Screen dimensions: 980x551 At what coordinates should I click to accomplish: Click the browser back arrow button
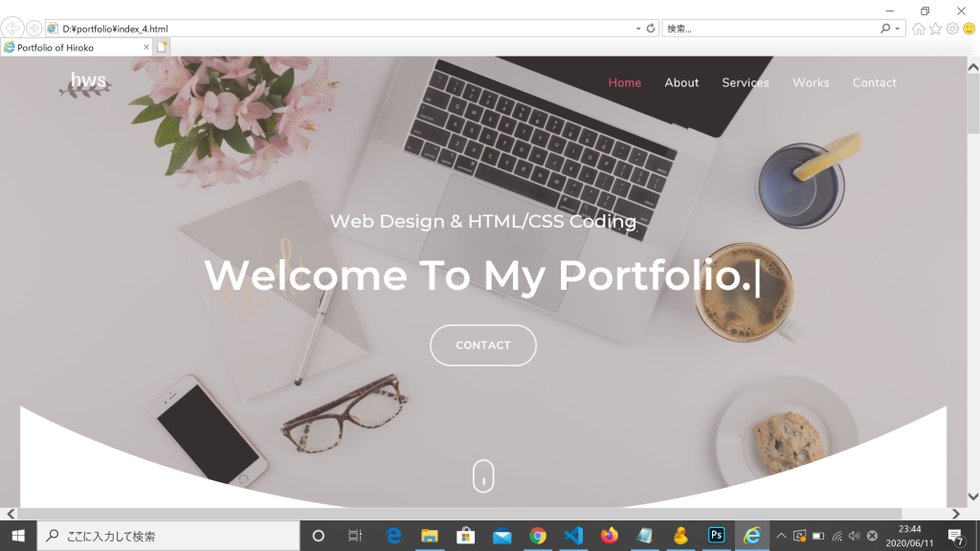pos(11,28)
